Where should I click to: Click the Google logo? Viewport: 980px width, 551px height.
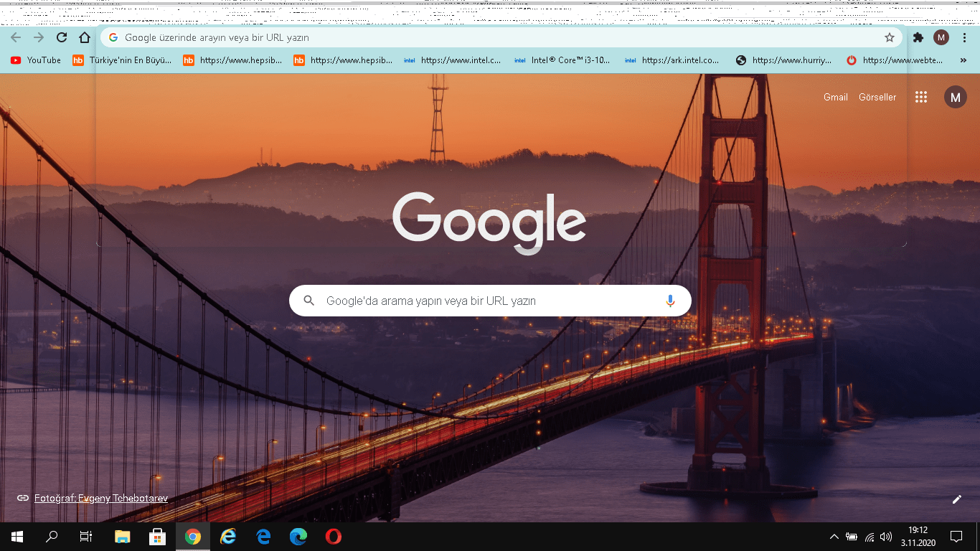(x=489, y=222)
